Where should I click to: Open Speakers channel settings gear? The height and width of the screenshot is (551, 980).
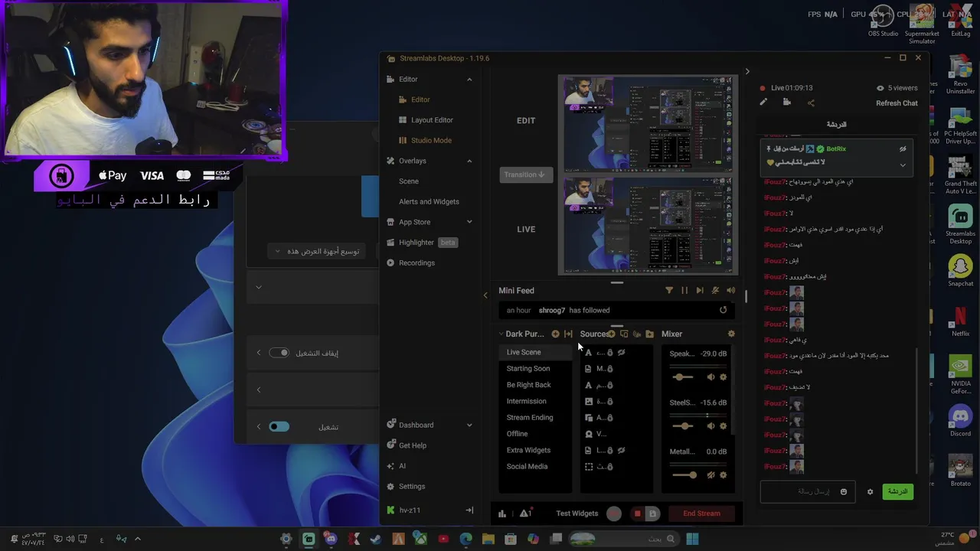(723, 377)
